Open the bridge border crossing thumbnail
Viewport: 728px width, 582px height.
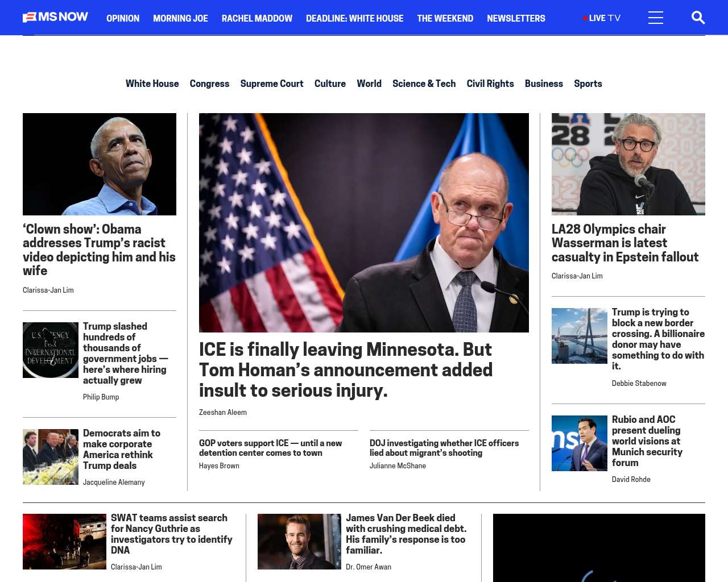tap(580, 336)
